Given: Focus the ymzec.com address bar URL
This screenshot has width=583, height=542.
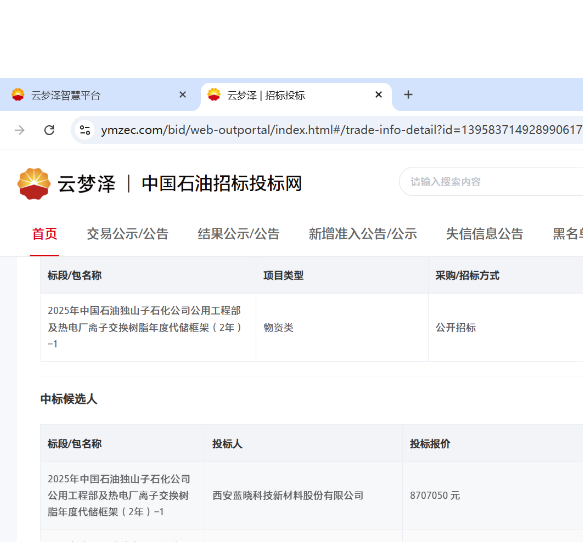Looking at the screenshot, I should [341, 130].
